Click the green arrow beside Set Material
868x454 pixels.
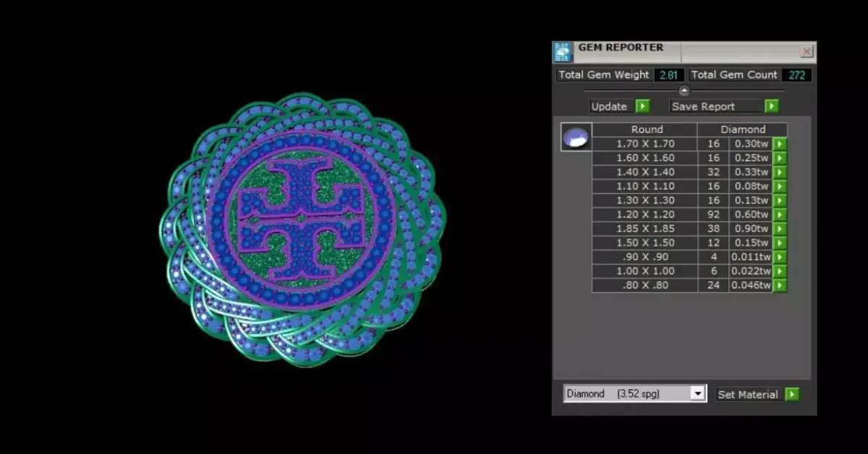pyautogui.click(x=792, y=394)
